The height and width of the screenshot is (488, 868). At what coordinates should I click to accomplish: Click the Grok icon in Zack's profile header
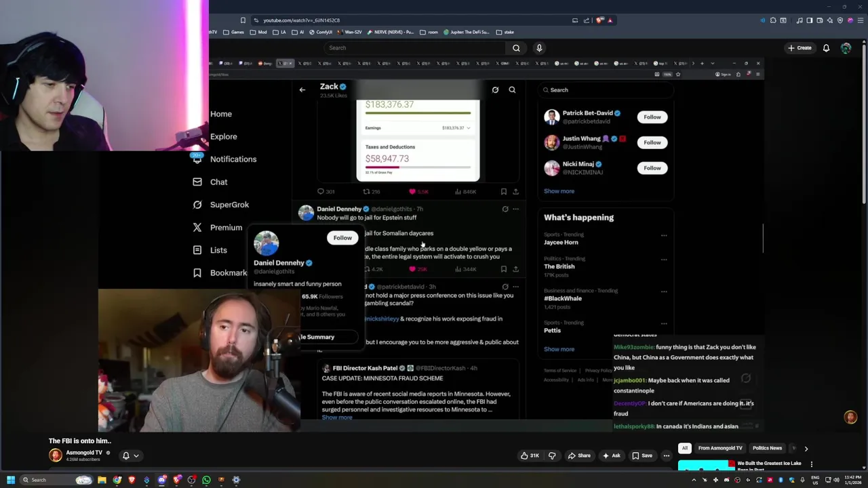click(x=495, y=89)
